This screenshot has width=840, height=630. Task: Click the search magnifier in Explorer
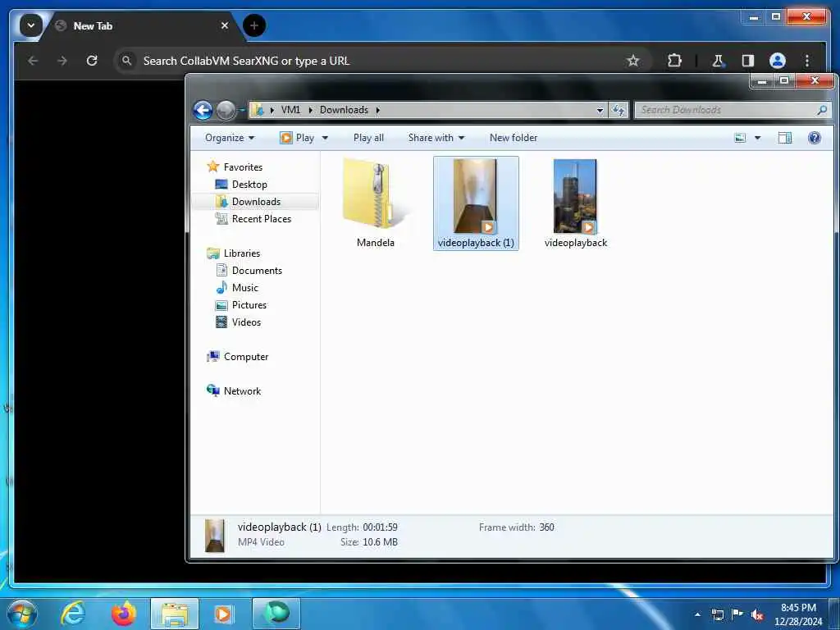[822, 110]
